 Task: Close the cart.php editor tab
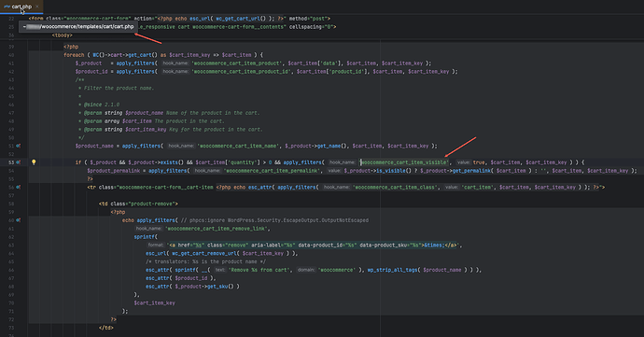tap(37, 7)
